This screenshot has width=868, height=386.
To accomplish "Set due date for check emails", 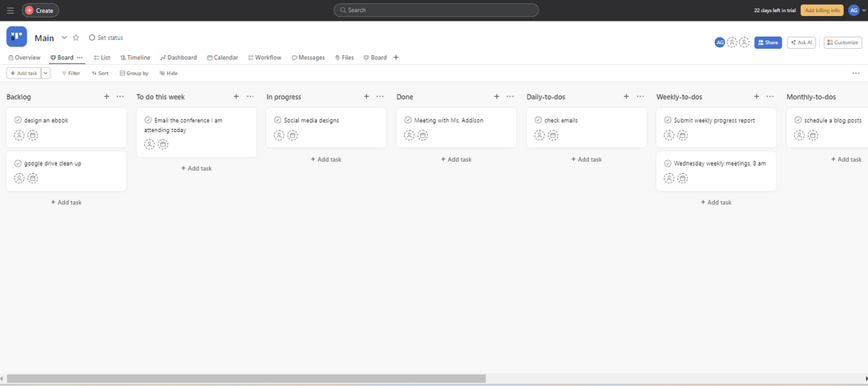I will point(552,135).
